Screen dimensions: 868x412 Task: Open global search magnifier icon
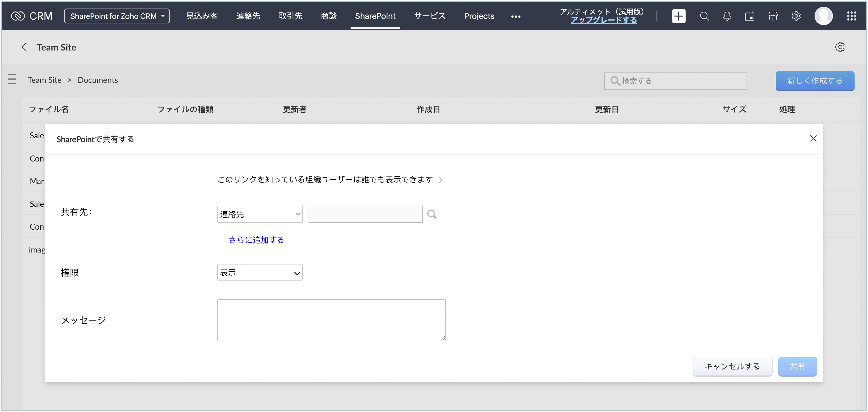click(x=704, y=16)
